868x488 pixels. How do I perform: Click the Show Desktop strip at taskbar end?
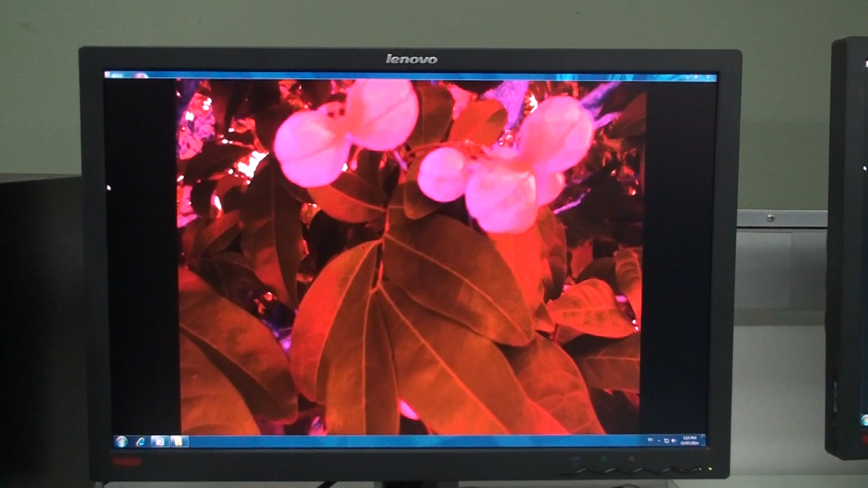tap(703, 441)
